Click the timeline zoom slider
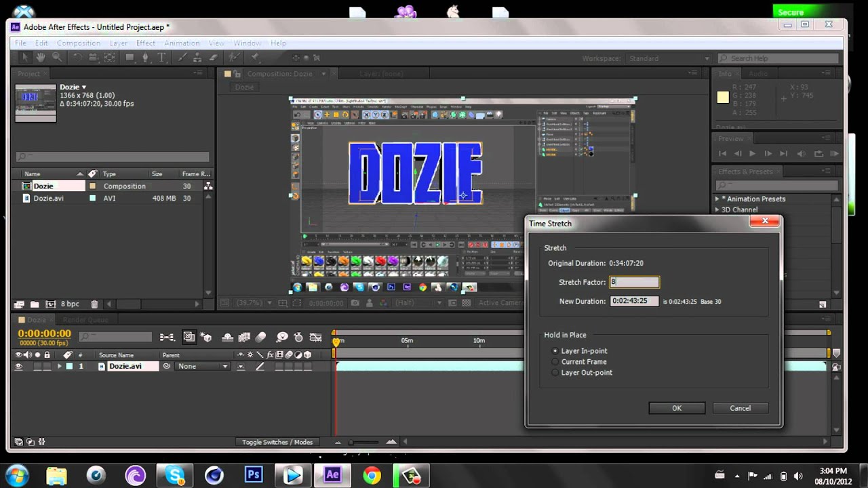Viewport: 868px width, 488px height. pos(351,443)
